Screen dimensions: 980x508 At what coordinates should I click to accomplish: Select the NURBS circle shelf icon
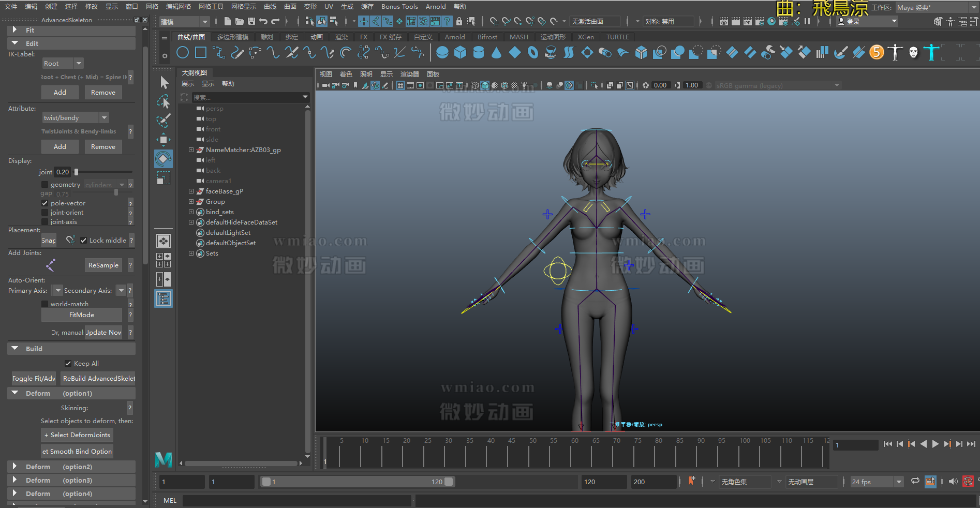182,53
